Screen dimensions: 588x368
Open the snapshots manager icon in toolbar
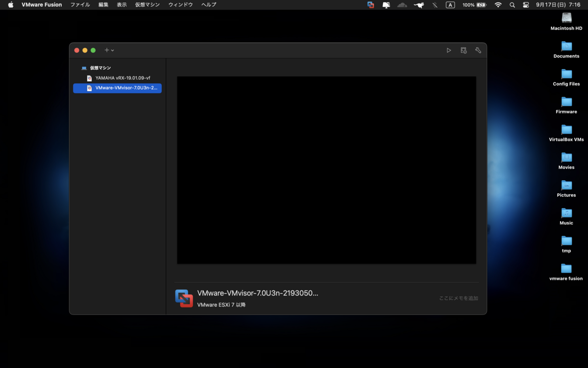pos(464,50)
